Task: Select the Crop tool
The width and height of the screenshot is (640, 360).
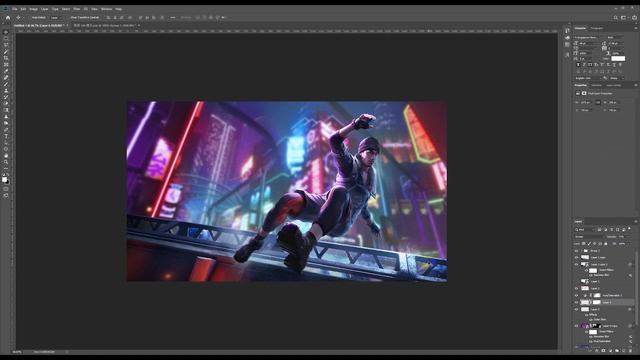Action: point(6,58)
